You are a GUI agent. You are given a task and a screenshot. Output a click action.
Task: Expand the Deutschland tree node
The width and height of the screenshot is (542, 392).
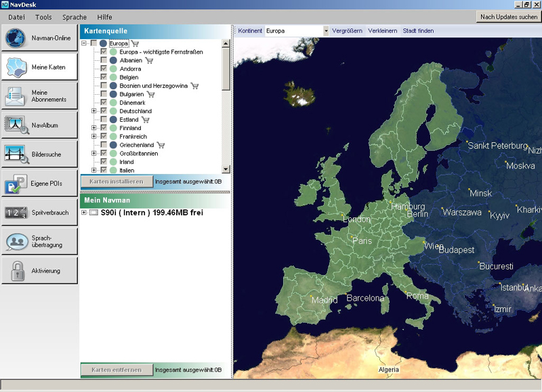coord(94,111)
